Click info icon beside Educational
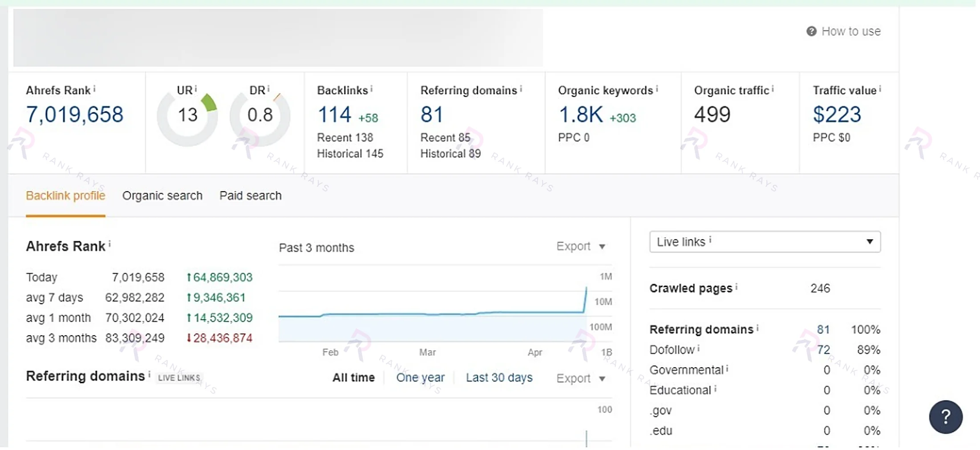Screen dimensions: 980x450 click(x=715, y=389)
